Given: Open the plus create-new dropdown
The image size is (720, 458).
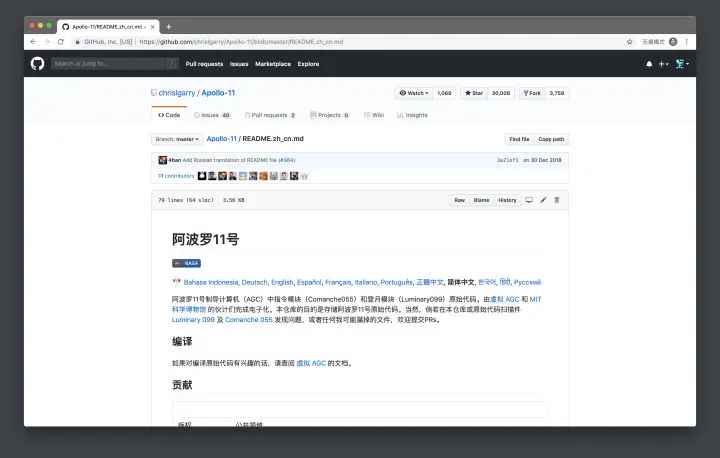Looking at the screenshot, I should click(664, 64).
